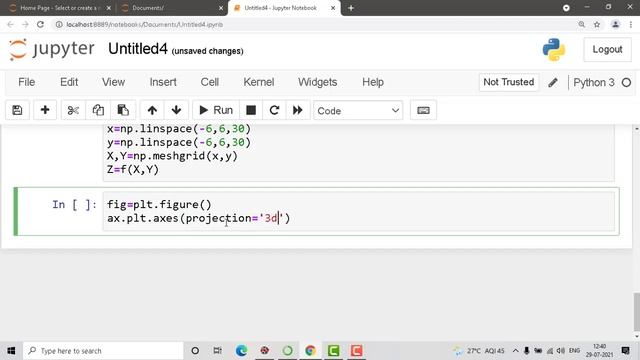Screen dimensions: 640x360
Task: Open Google Chrome from taskbar
Action: click(x=310, y=351)
